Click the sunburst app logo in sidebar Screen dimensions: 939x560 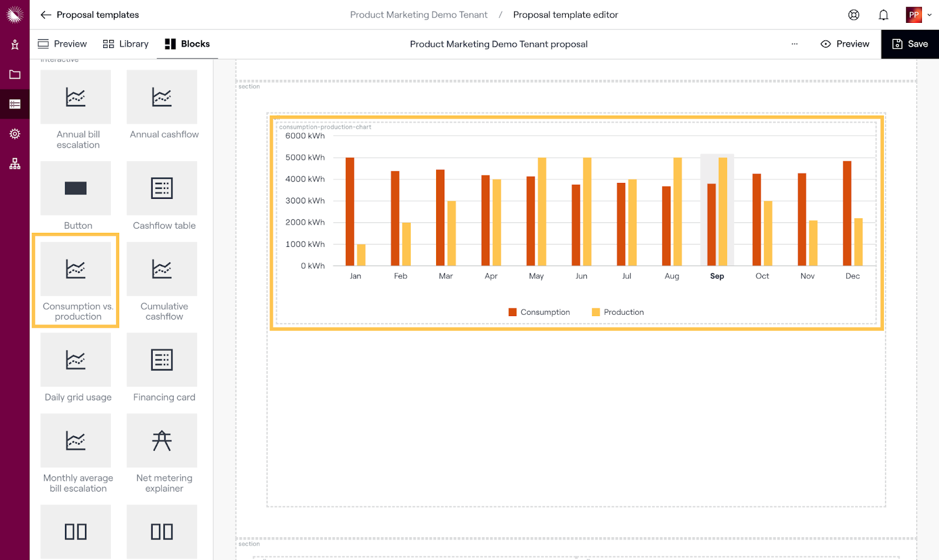pyautogui.click(x=15, y=15)
